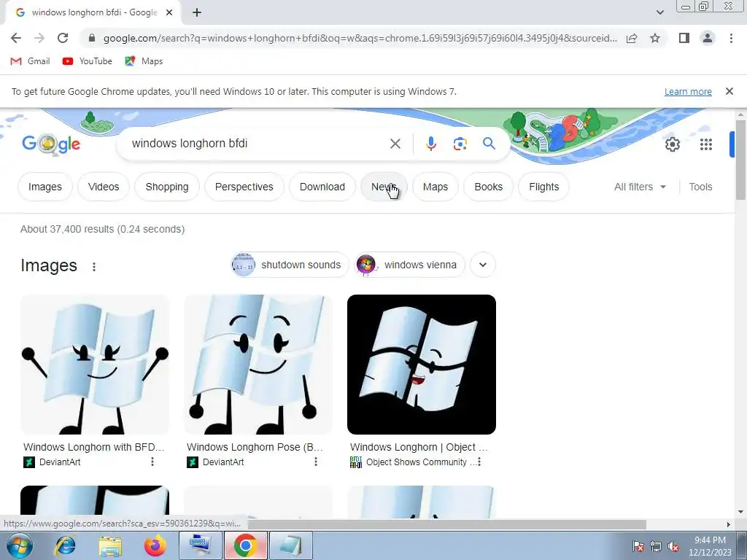Click the horizontal scrollbar right arrow
The image size is (747, 560).
click(x=728, y=524)
